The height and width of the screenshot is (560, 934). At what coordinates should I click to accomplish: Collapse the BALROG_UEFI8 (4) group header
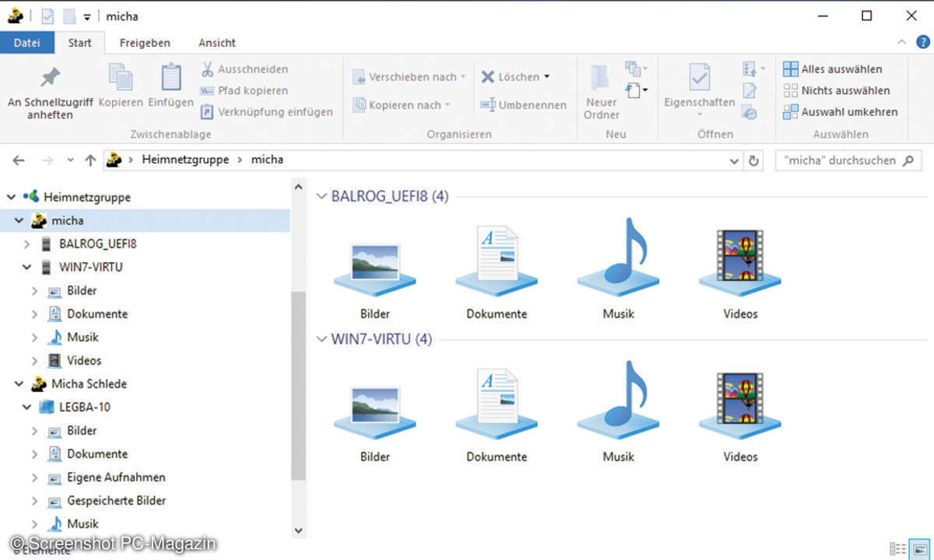[x=321, y=197]
